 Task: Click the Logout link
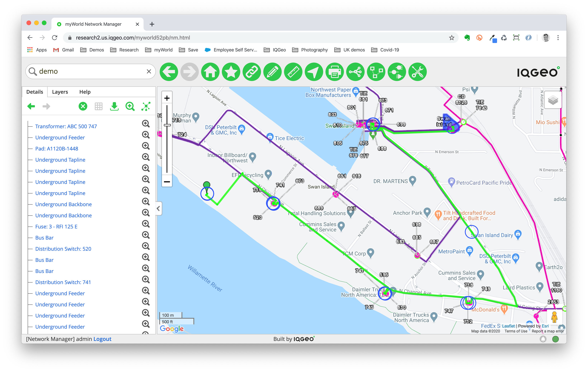pos(102,339)
